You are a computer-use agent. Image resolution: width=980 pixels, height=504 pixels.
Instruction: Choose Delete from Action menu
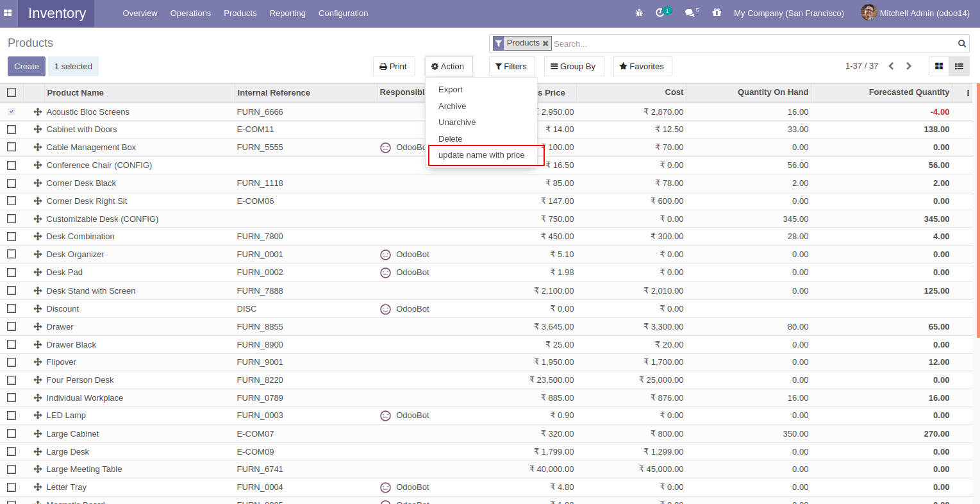pos(481,139)
